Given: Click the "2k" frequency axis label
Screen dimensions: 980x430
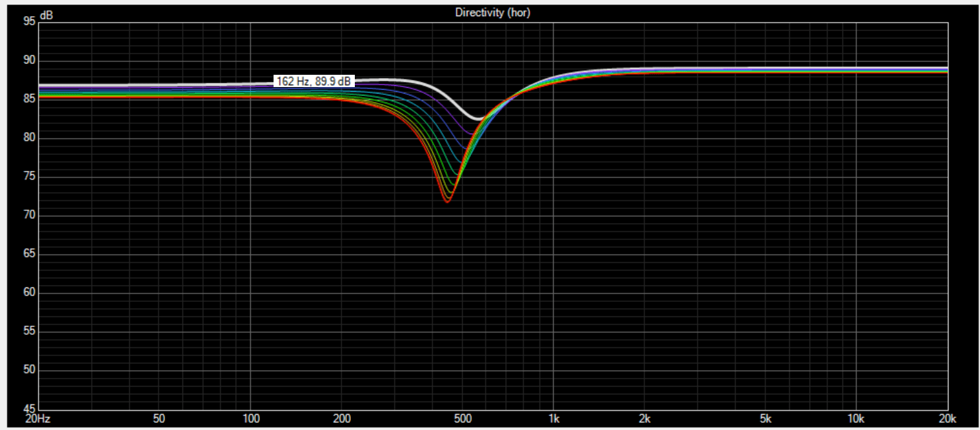Looking at the screenshot, I should click(645, 418).
